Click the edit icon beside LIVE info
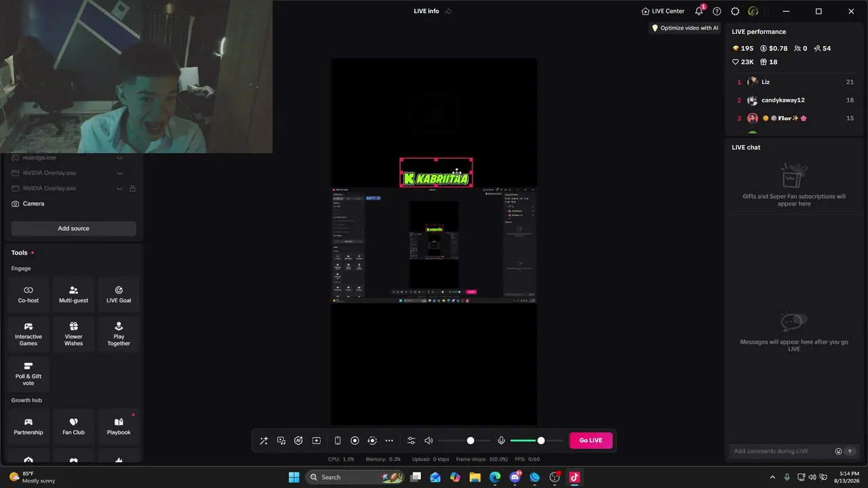The width and height of the screenshot is (868, 488). [448, 12]
